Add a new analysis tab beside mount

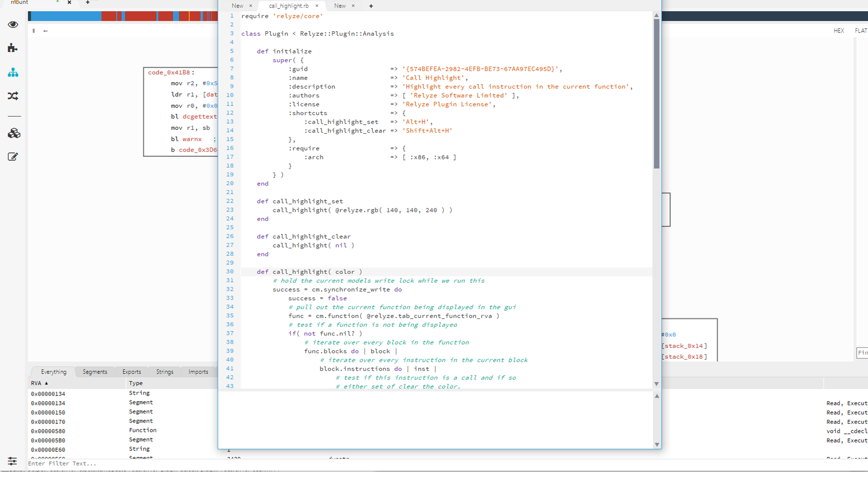click(x=88, y=3)
